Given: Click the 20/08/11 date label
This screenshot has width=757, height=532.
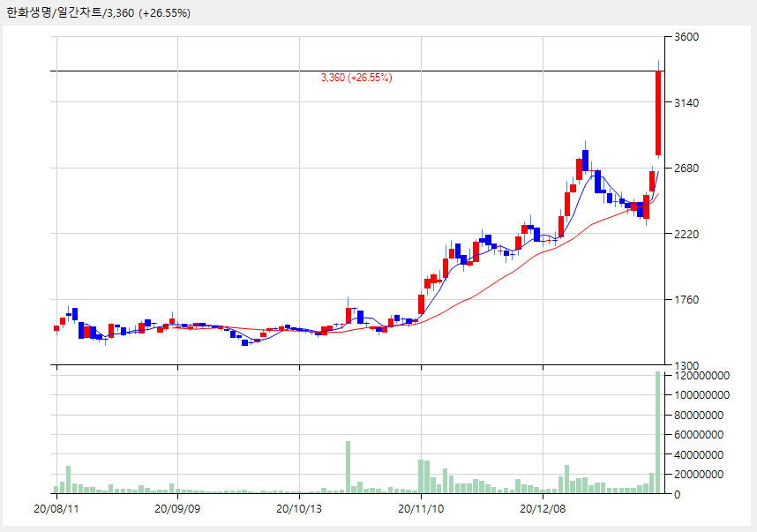Looking at the screenshot, I should pyautogui.click(x=56, y=509).
